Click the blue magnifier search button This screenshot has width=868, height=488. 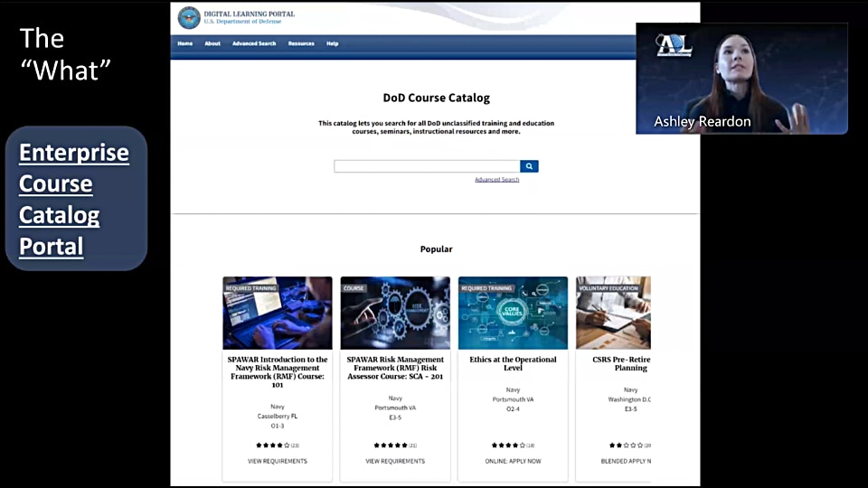point(529,166)
